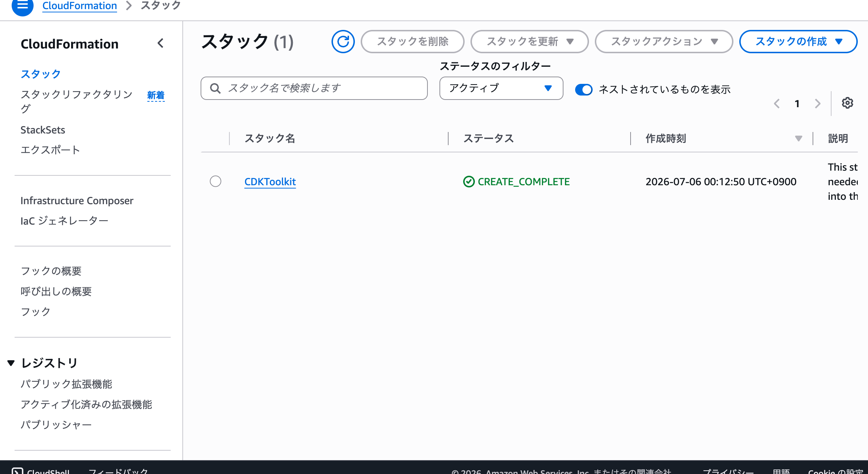Click the CloudShell icon in footer
This screenshot has height=474, width=868.
[x=17, y=471]
